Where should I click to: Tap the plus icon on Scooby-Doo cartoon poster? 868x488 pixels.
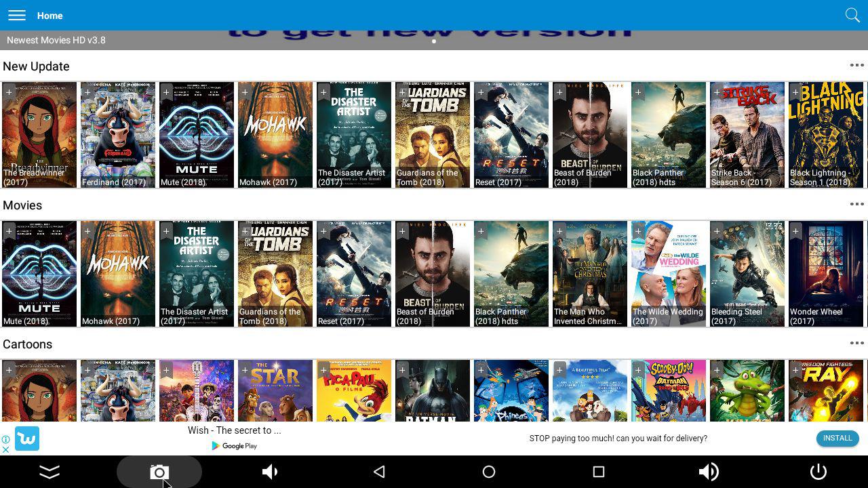[638, 370]
